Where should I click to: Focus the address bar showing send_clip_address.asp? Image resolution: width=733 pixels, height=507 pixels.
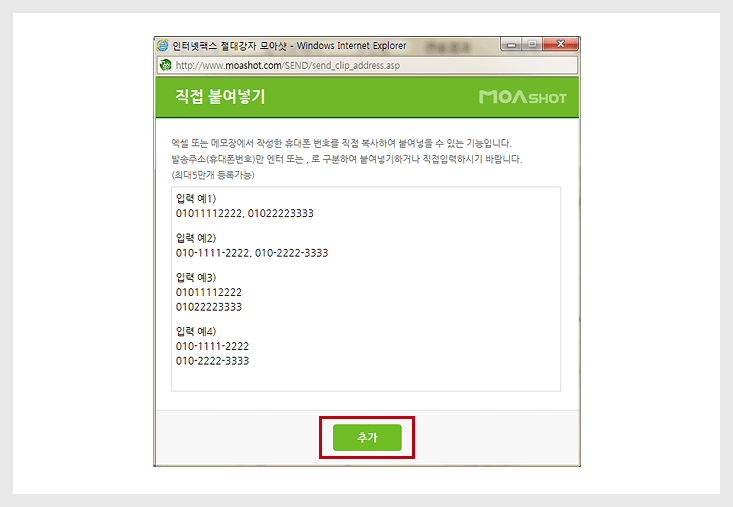pos(367,65)
